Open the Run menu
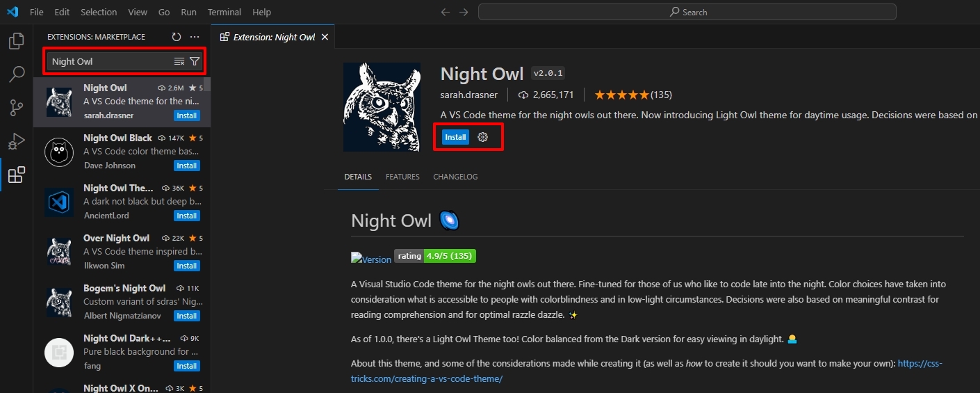This screenshot has height=393, width=980. tap(188, 12)
